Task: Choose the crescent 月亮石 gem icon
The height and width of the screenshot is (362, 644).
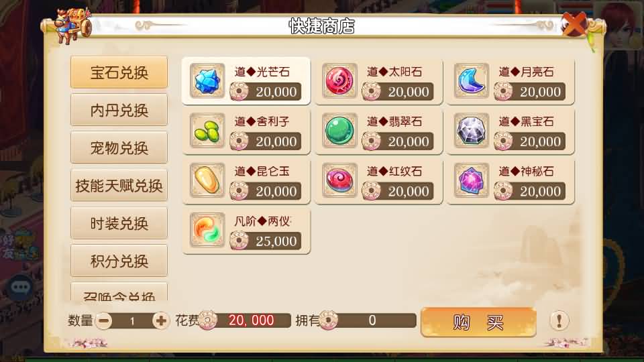Action: 472,80
